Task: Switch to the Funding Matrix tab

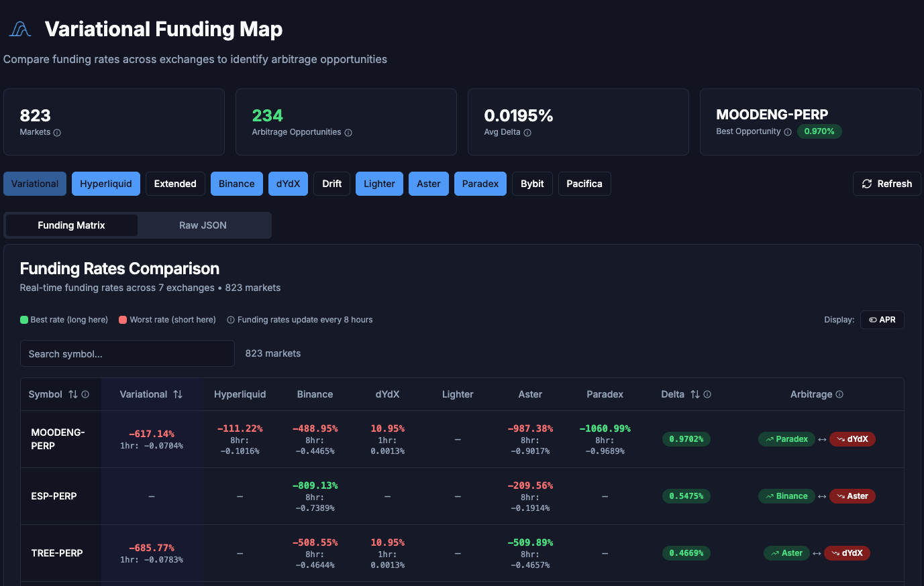Action: point(71,225)
